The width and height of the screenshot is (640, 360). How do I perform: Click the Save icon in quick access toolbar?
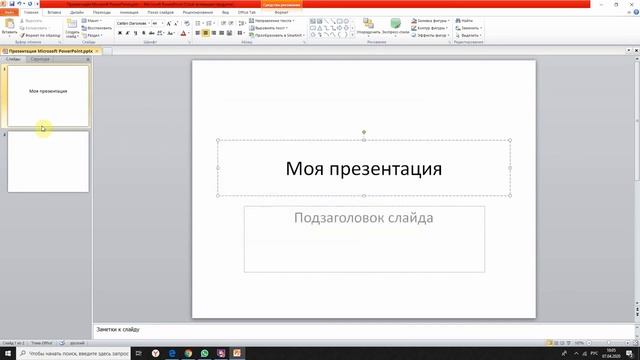pos(12,4)
